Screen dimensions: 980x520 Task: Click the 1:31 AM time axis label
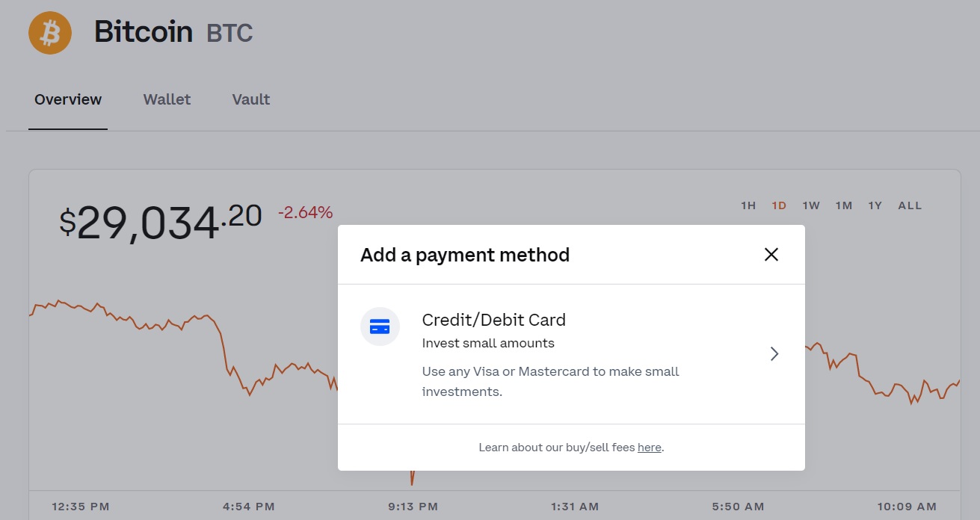pos(575,507)
